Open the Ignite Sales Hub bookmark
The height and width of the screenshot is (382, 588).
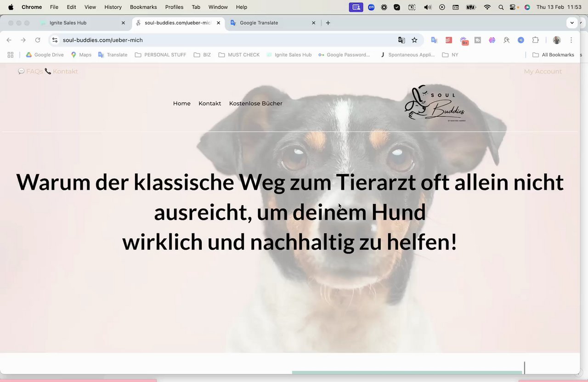coord(289,55)
